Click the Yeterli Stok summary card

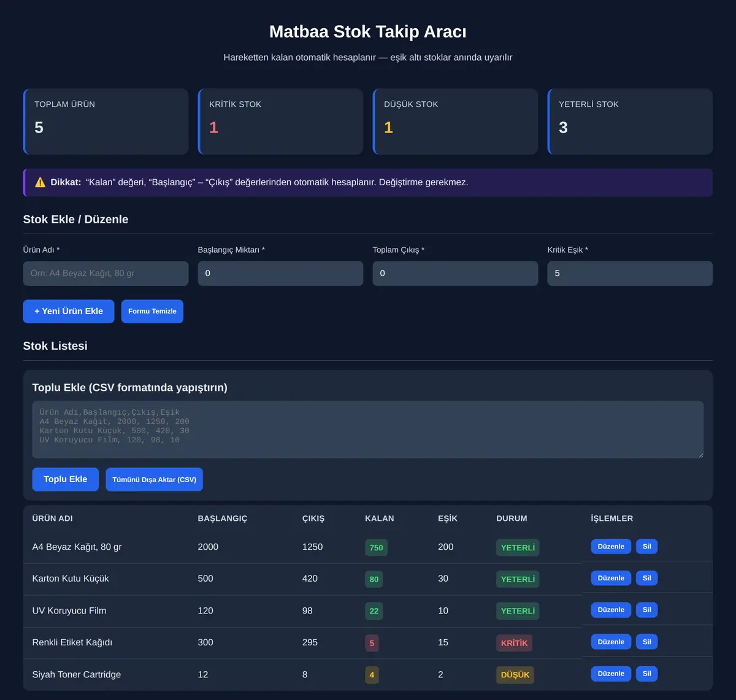(630, 121)
